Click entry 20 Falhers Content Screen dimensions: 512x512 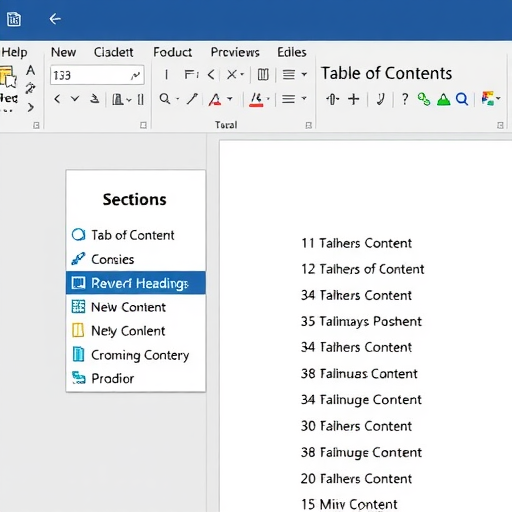point(356,479)
